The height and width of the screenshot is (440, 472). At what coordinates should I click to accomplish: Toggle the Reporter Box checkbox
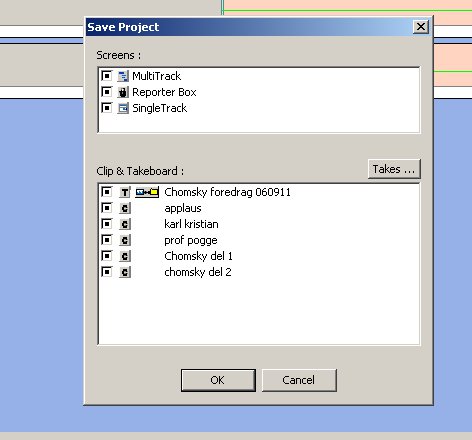click(107, 92)
